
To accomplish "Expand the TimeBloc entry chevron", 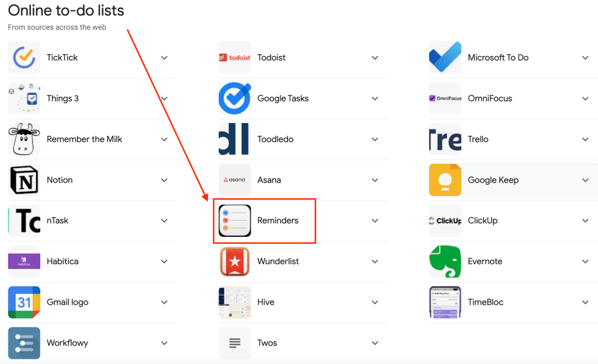I will point(585,302).
